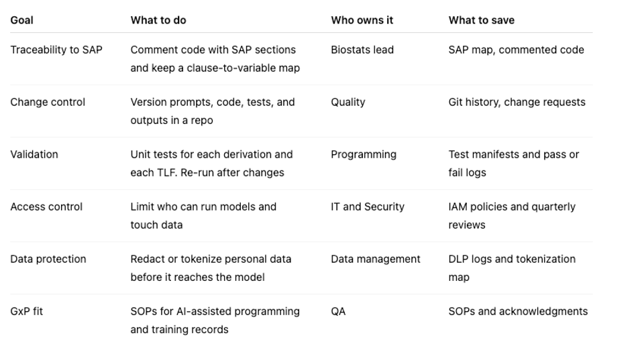
Task: Select the Change control row label
Action: (48, 102)
